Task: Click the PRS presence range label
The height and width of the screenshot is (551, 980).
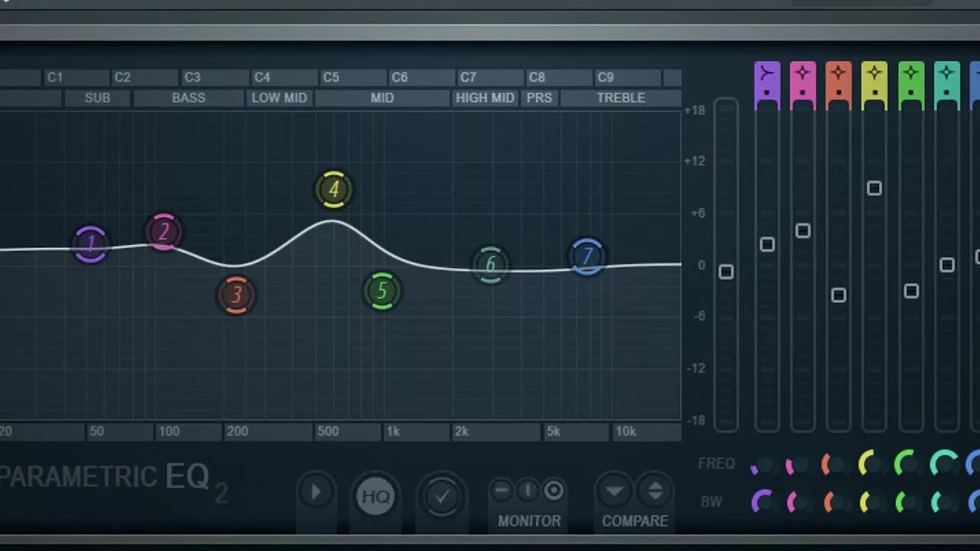Action: pos(539,98)
